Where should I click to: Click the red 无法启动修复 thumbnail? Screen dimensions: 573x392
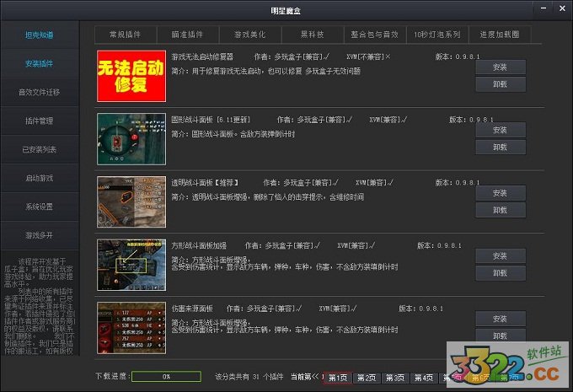(131, 76)
